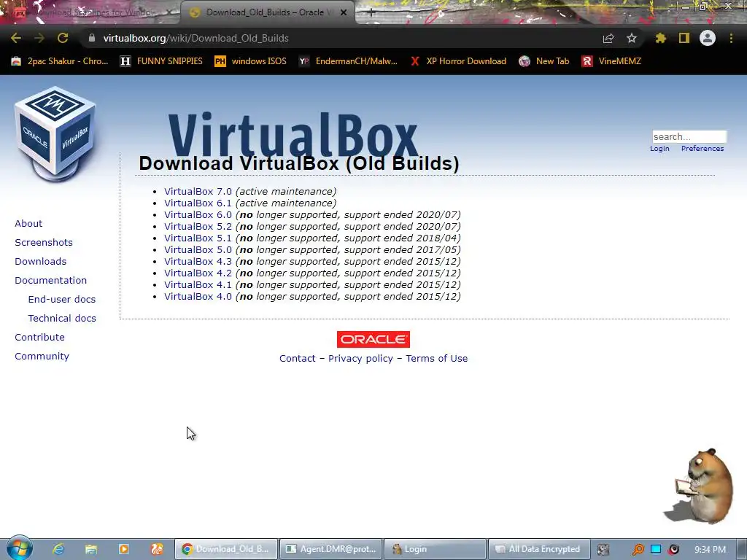Switch to Chrome Download_Old_B... taskbar button
747x560 pixels.
click(226, 549)
